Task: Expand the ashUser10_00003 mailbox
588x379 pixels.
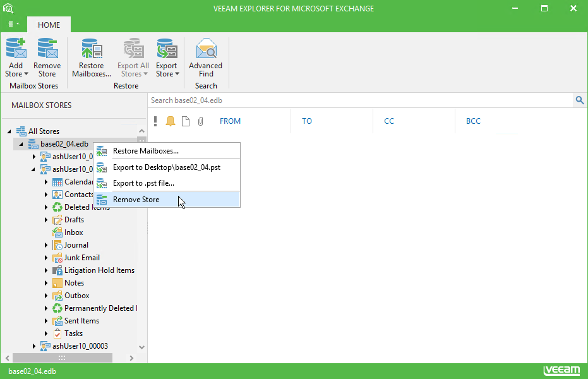Action: coord(33,346)
